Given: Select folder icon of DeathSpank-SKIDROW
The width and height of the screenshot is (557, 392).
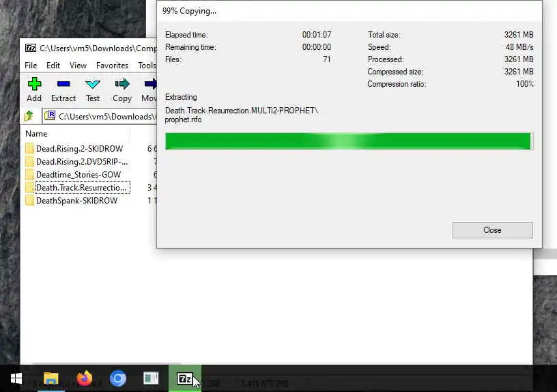Looking at the screenshot, I should coord(29,201).
